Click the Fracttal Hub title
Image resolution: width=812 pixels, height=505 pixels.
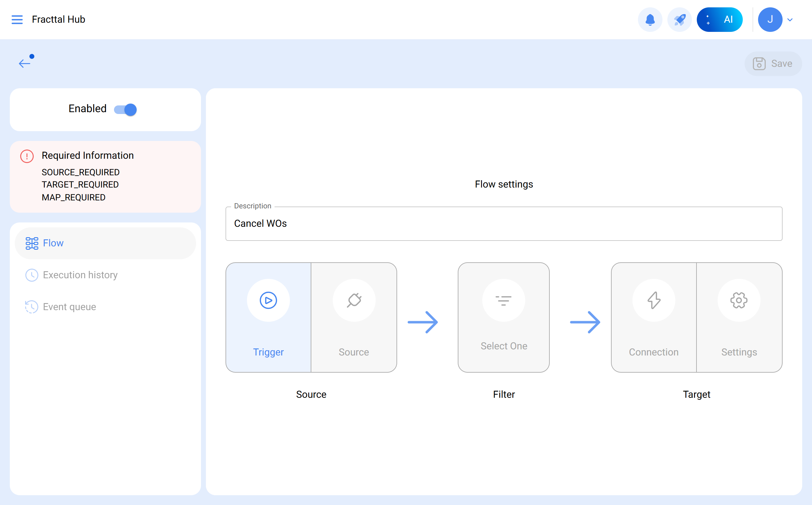pyautogui.click(x=59, y=19)
